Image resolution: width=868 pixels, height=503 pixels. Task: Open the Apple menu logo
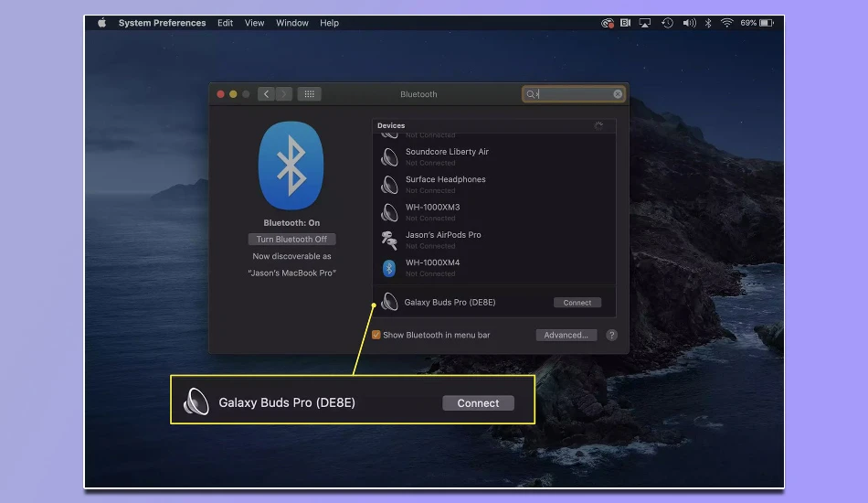tap(101, 23)
